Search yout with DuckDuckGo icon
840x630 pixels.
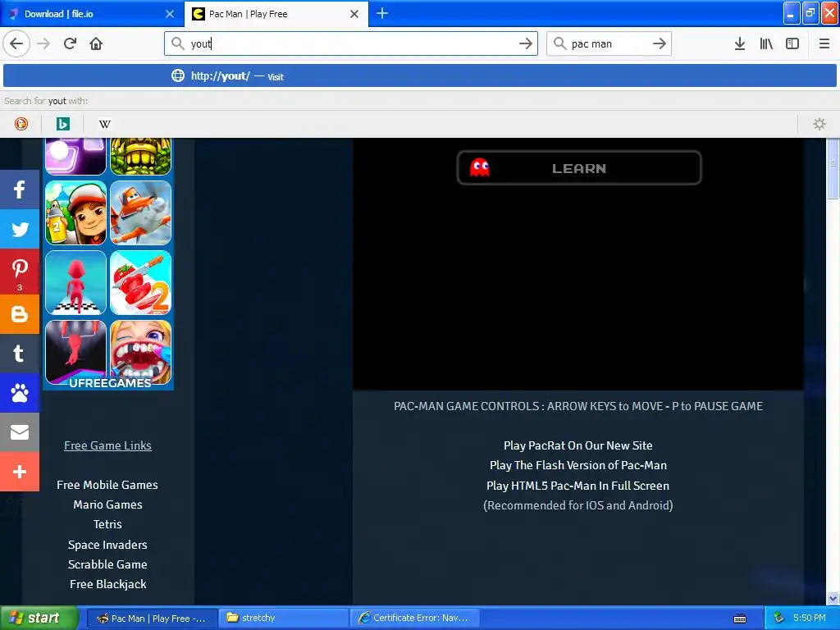point(21,124)
